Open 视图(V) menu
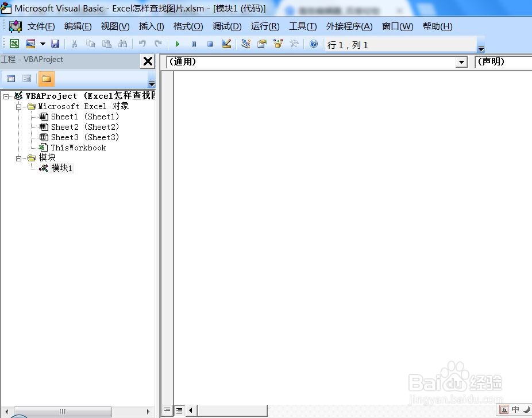 [x=115, y=26]
